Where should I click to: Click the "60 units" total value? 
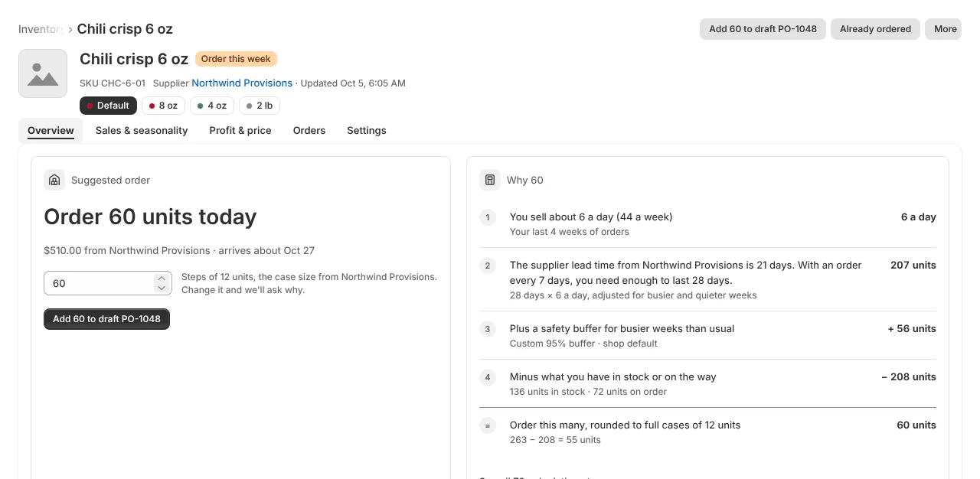[x=916, y=425]
